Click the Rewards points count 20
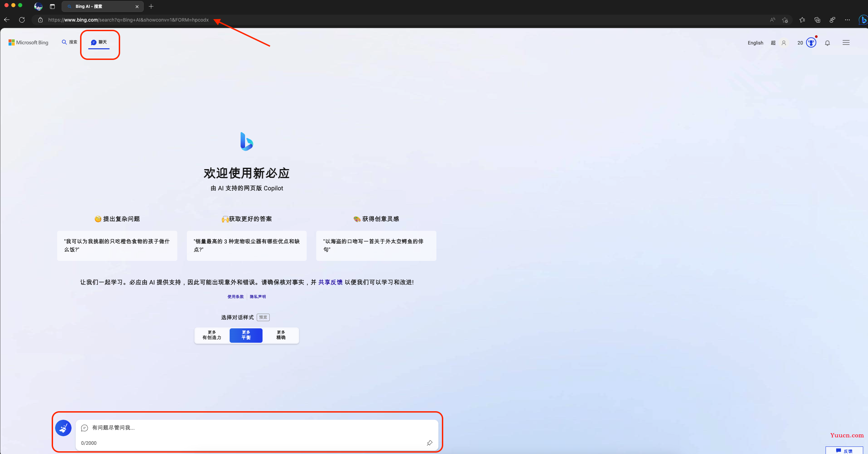Screen dimensions: 868x454 click(800, 43)
